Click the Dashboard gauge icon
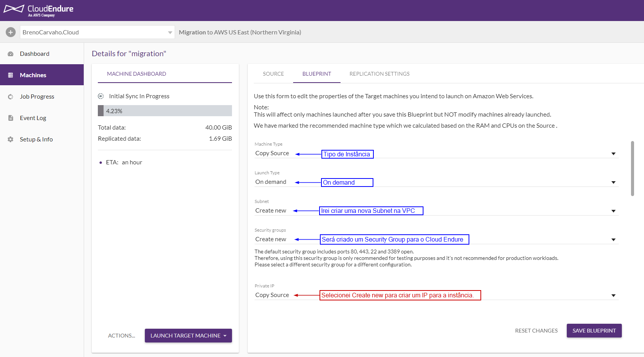Image resolution: width=644 pixels, height=357 pixels. point(11,54)
